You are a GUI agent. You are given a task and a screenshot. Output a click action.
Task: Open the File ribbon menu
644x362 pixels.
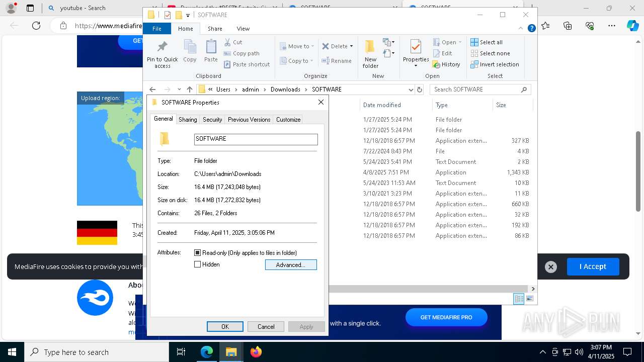[157, 29]
